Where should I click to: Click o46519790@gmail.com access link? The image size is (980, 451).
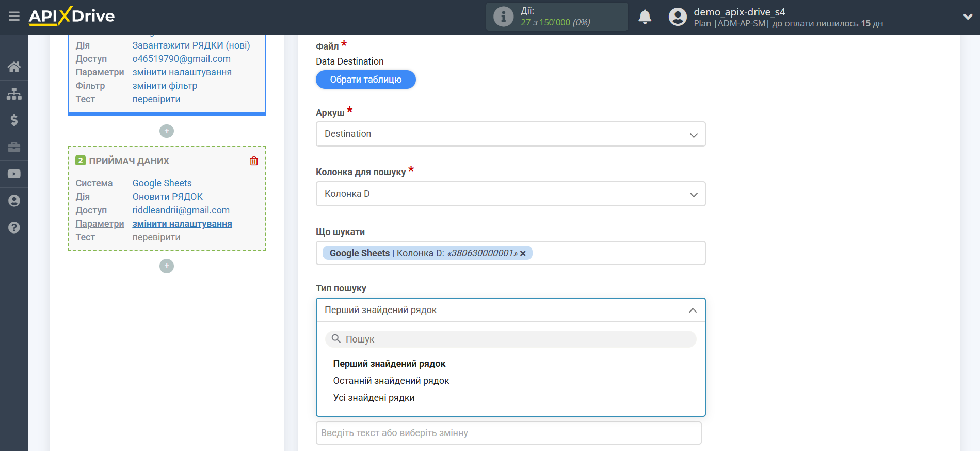click(x=181, y=59)
